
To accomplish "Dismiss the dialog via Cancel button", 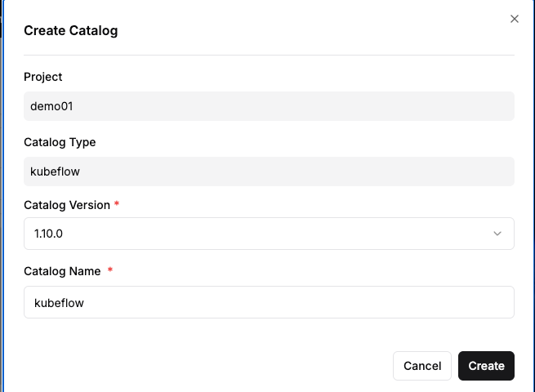I will (422, 366).
